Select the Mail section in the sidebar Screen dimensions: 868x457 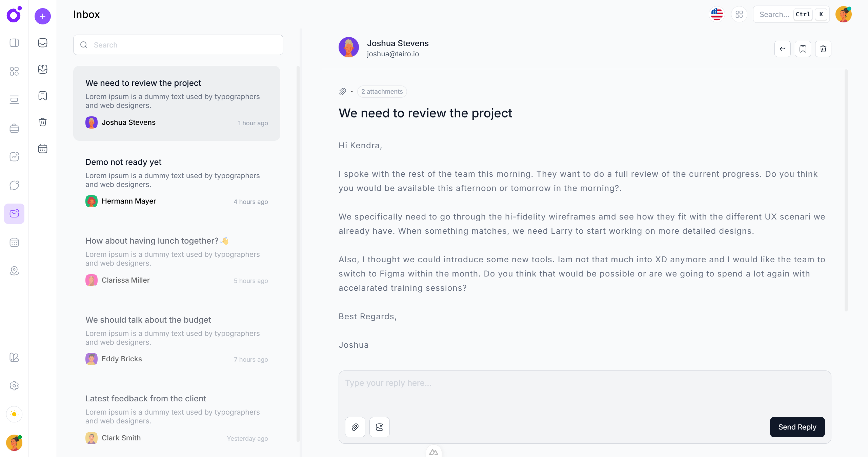[14, 214]
